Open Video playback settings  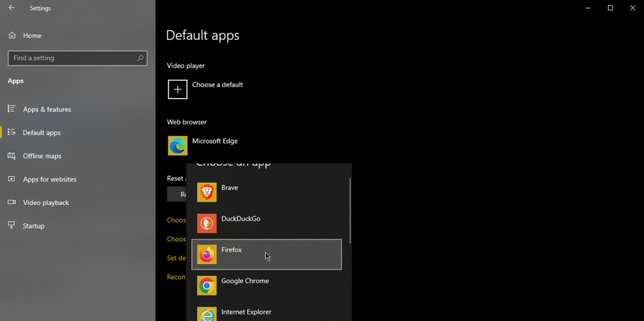[x=46, y=202]
